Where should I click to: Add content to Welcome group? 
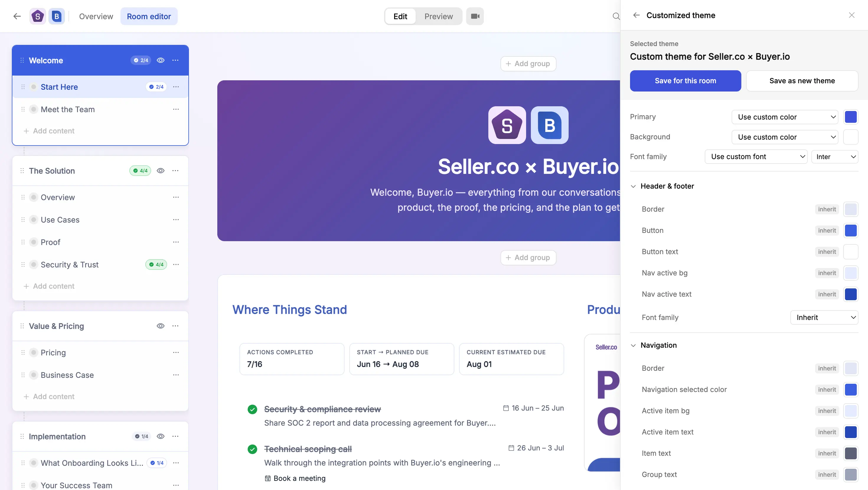[49, 131]
